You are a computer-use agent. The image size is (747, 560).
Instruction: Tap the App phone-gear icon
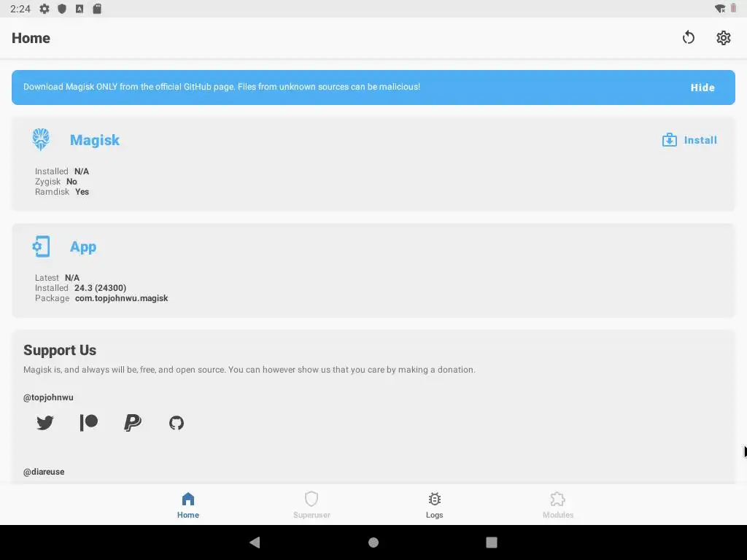(x=41, y=246)
